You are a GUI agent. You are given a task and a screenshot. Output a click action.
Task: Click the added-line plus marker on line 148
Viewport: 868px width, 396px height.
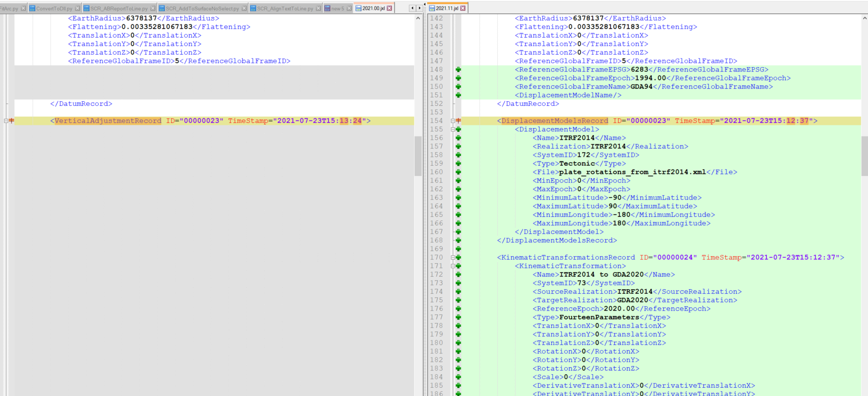point(458,70)
